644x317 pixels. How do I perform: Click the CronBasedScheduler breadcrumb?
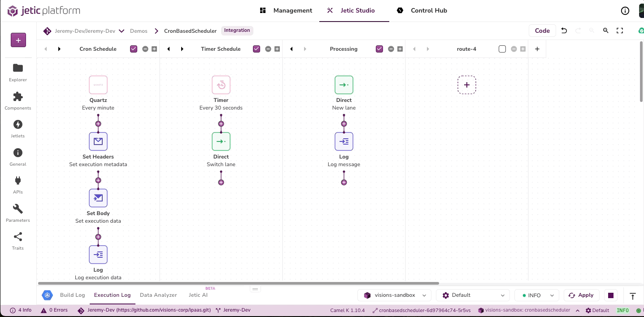(190, 31)
